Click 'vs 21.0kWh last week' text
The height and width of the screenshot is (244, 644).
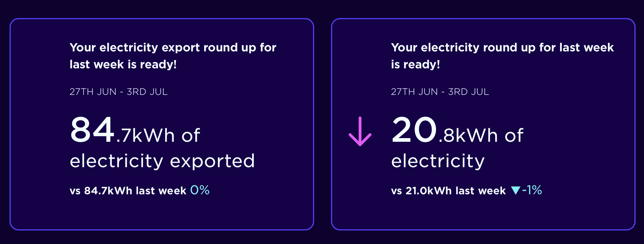(x=448, y=191)
